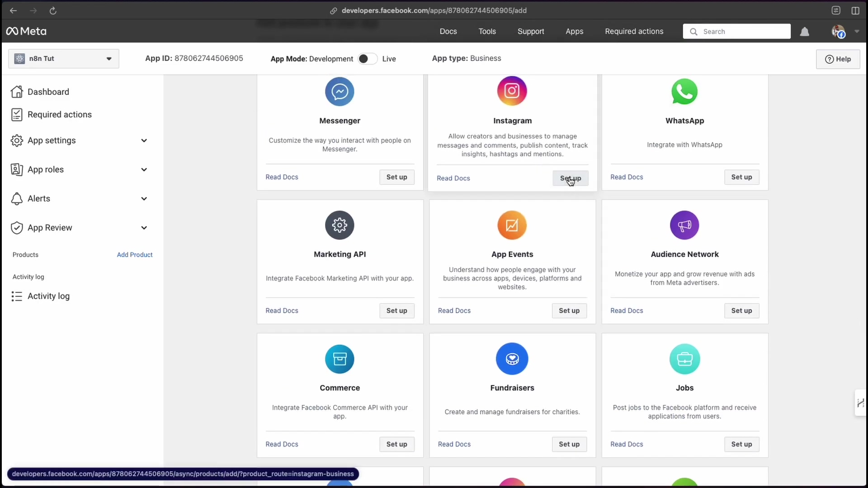Set up Audience Network
Viewport: 868px width, 488px height.
click(x=741, y=310)
